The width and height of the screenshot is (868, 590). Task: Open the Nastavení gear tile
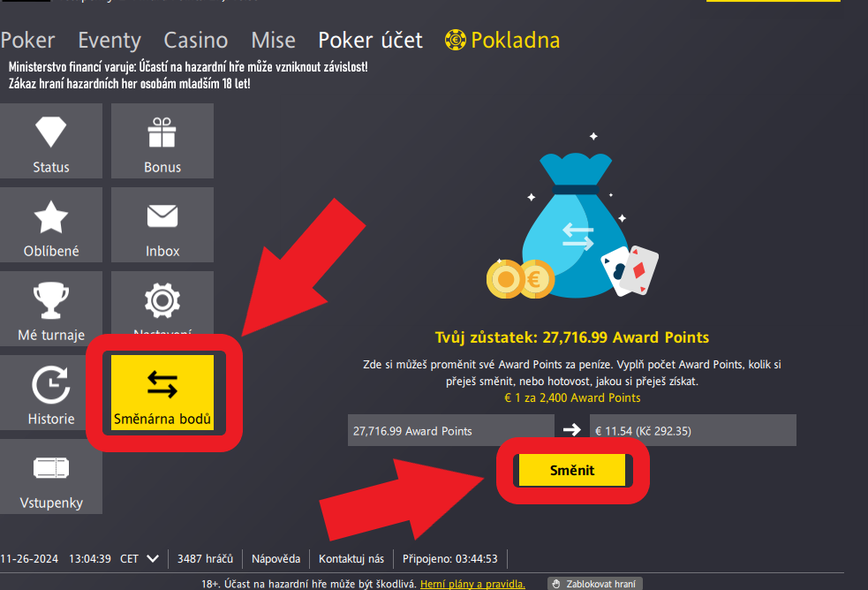162,302
